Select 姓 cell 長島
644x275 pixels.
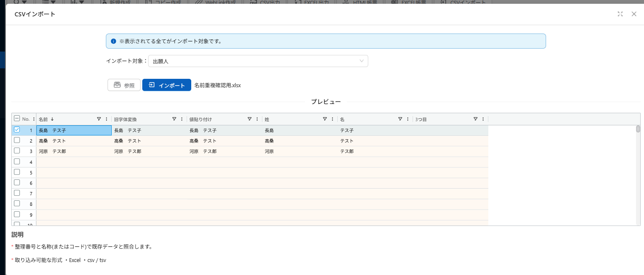click(x=300, y=130)
